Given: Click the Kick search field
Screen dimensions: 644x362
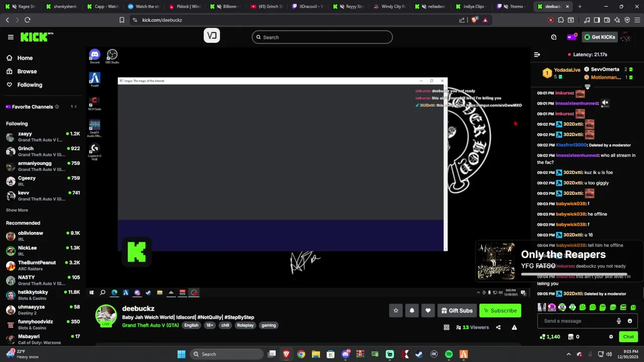Looking at the screenshot, I should click(x=322, y=37).
